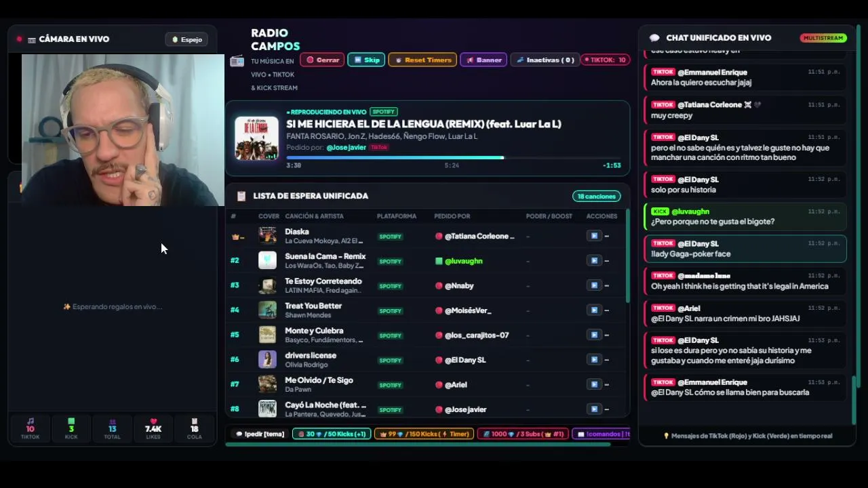Image resolution: width=868 pixels, height=488 pixels.
Task: Seek in the song progress bar
Action: click(453, 158)
